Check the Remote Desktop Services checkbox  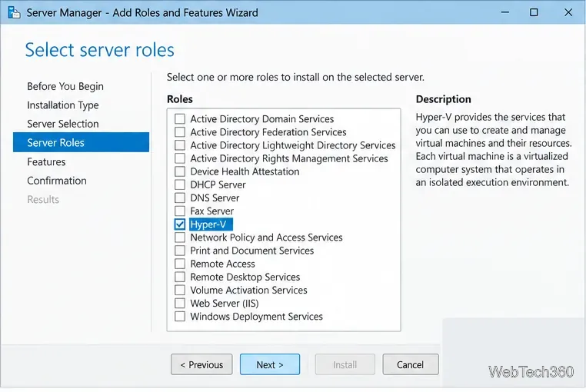tap(180, 277)
